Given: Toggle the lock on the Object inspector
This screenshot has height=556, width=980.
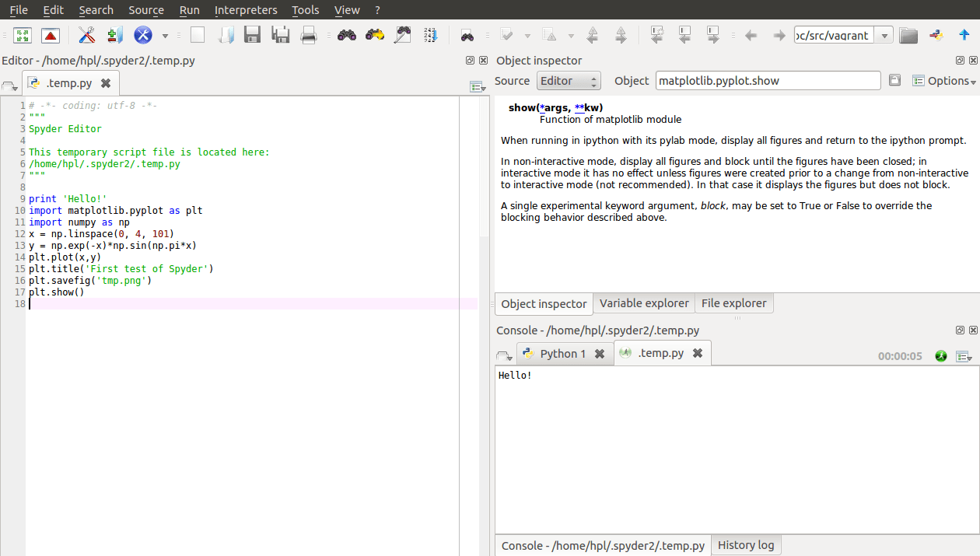Looking at the screenshot, I should (x=894, y=80).
